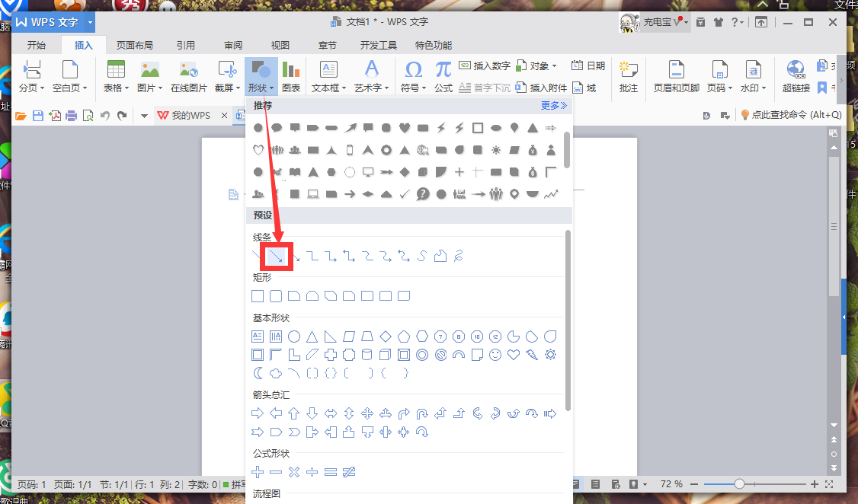Open the 文本框 dropdown menu
This screenshot has height=504, width=858.
(x=329, y=88)
